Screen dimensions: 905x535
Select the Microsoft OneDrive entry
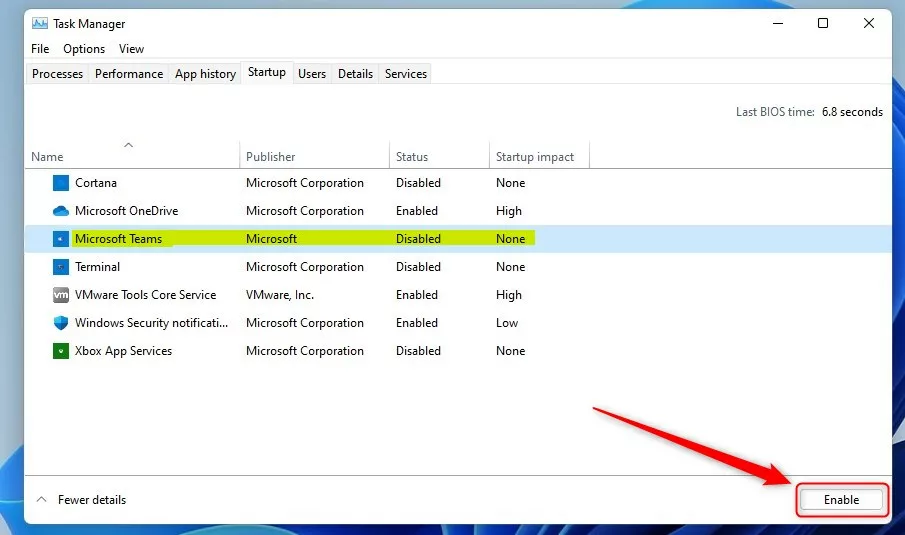pyautogui.click(x=126, y=211)
